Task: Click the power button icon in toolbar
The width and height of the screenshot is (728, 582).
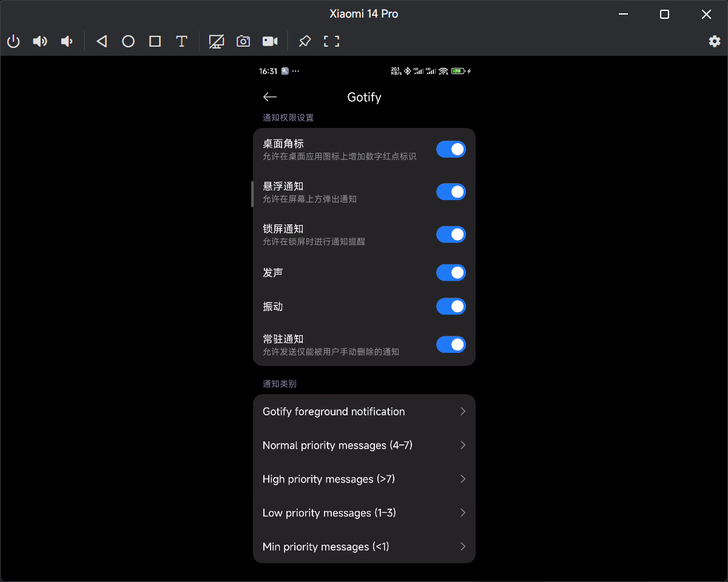Action: click(x=13, y=41)
